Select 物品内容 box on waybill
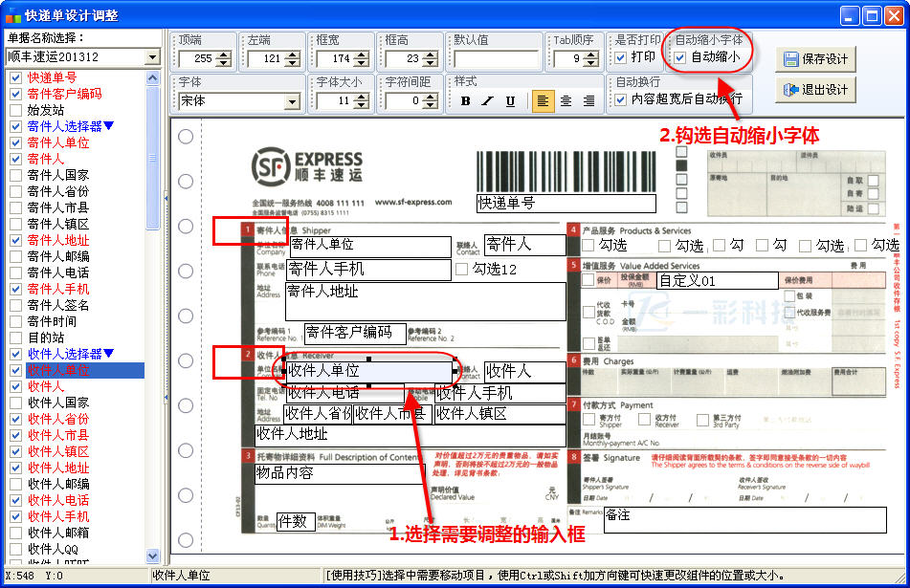The width and height of the screenshot is (910, 588). click(340, 474)
